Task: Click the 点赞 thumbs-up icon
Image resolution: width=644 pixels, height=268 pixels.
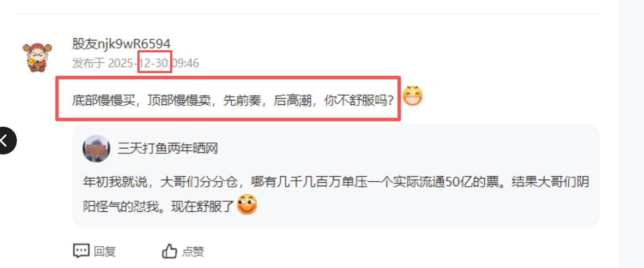Action: (170, 251)
